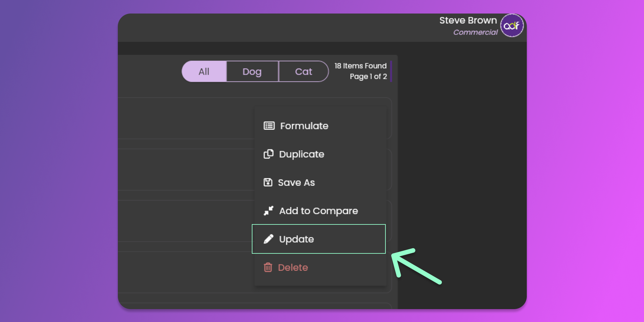The height and width of the screenshot is (322, 644).
Task: Click the Update pencil icon
Action: [x=269, y=239]
